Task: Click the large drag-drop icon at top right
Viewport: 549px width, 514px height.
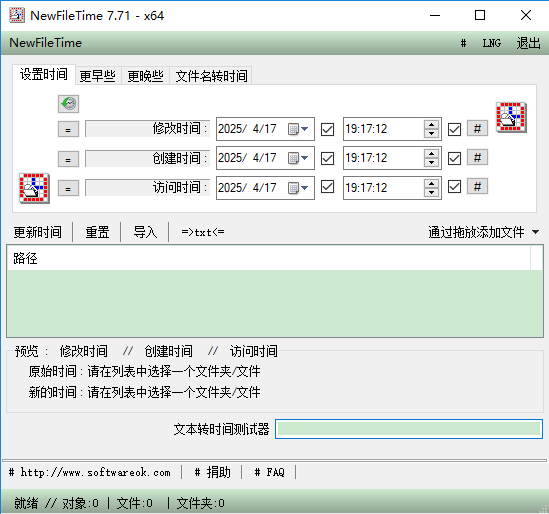Action: pyautogui.click(x=511, y=117)
